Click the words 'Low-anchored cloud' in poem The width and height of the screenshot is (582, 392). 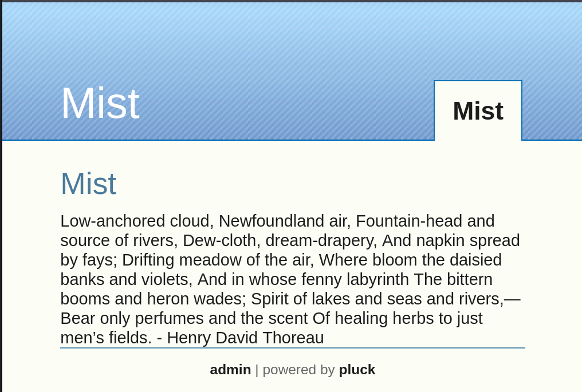136,221
